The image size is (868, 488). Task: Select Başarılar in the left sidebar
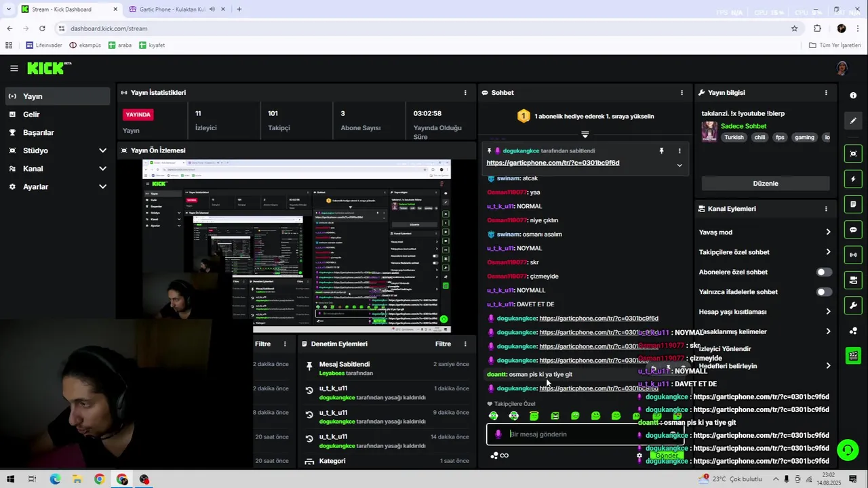click(x=57, y=133)
